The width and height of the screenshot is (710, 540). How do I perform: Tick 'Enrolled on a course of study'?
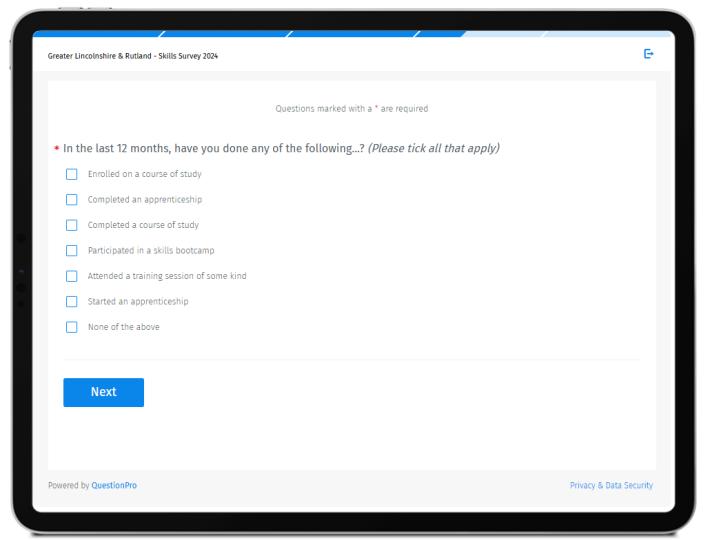click(x=72, y=174)
